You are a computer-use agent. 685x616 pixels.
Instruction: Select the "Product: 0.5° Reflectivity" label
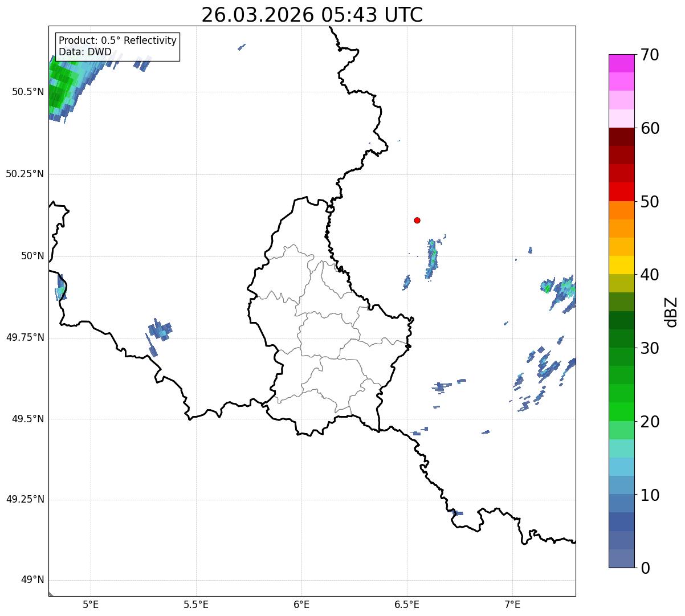(x=117, y=41)
